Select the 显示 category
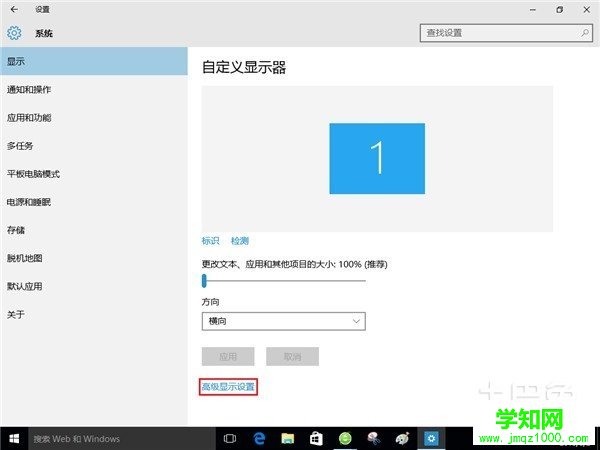Screen dimensions: 600x450 coord(94,61)
